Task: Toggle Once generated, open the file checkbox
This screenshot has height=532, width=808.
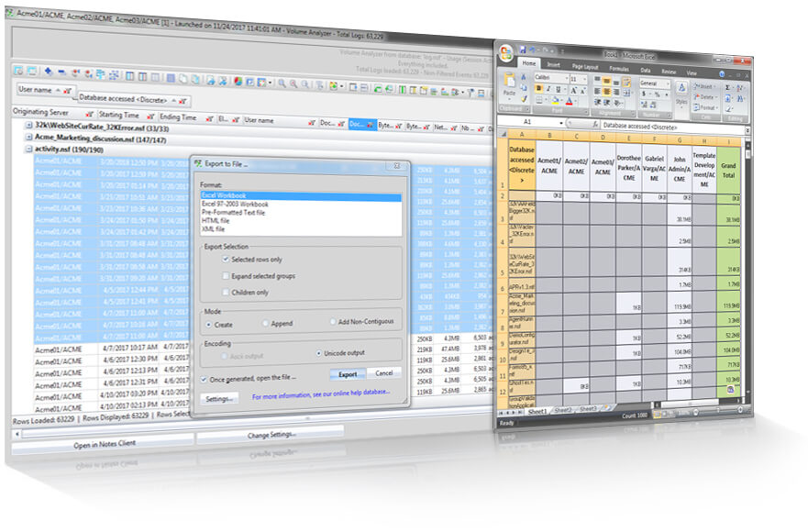Action: coord(204,379)
